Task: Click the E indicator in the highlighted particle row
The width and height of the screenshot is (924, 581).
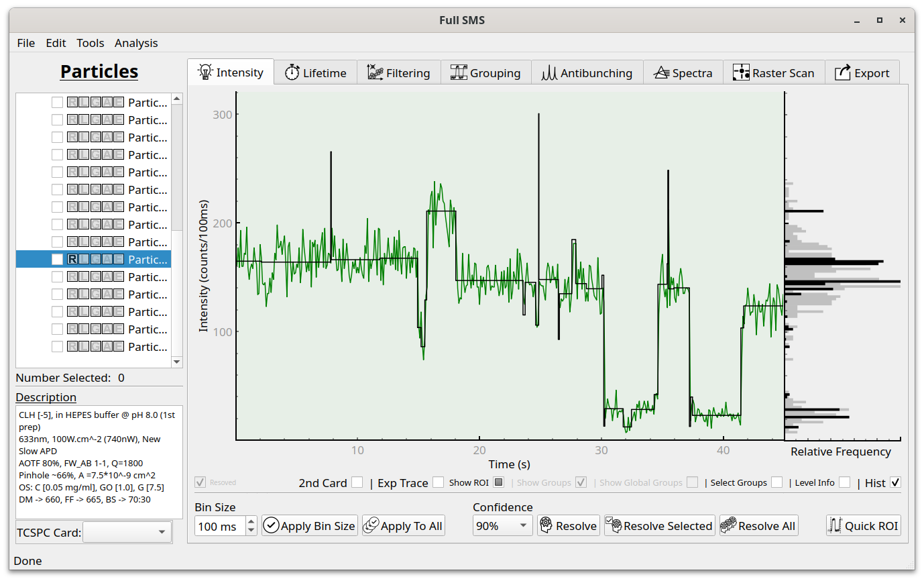Action: pos(118,260)
